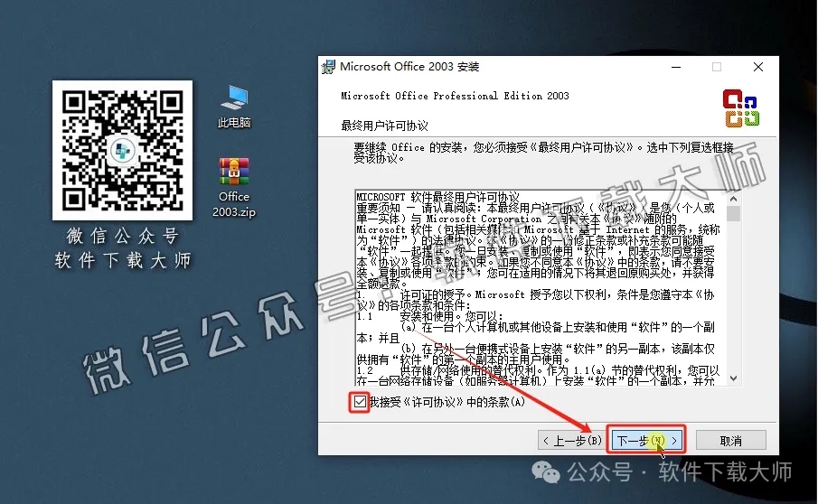
Task: Click the installer icon in title bar
Action: pos(328,67)
